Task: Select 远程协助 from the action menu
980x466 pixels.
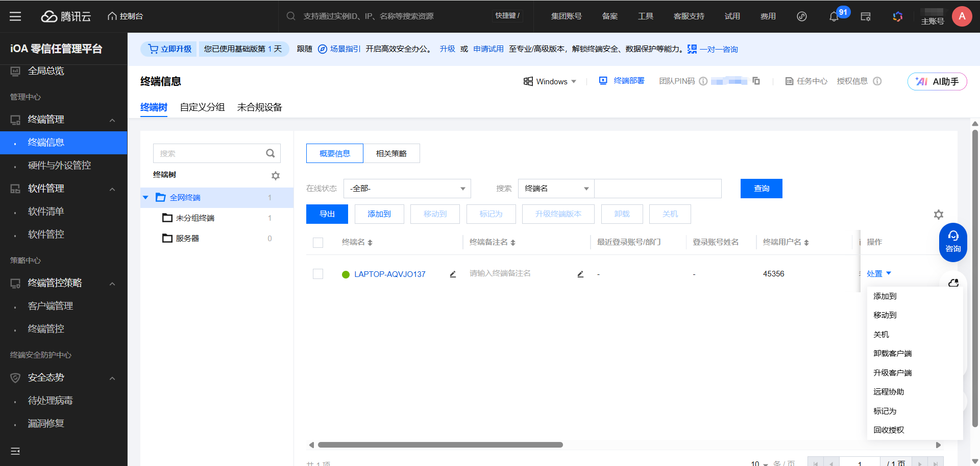Action: pyautogui.click(x=889, y=392)
